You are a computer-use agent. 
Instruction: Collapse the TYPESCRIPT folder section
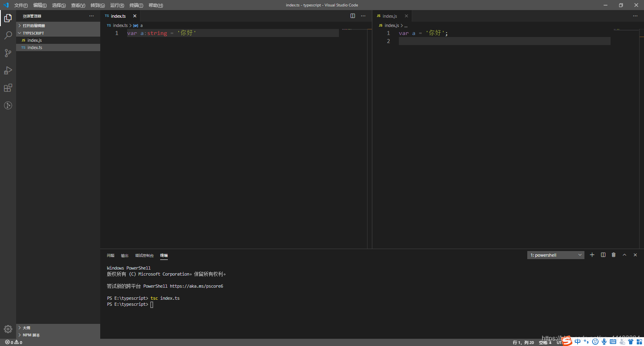click(x=58, y=33)
